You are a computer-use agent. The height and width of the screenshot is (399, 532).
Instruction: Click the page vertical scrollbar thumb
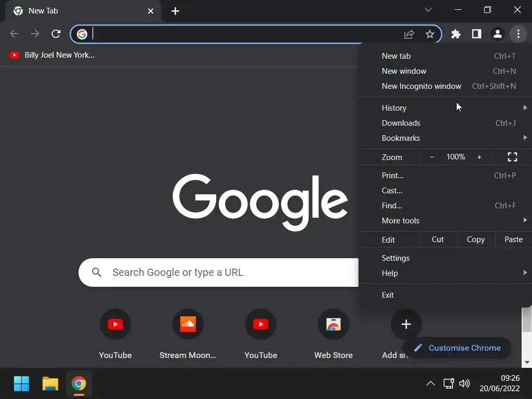tap(527, 320)
